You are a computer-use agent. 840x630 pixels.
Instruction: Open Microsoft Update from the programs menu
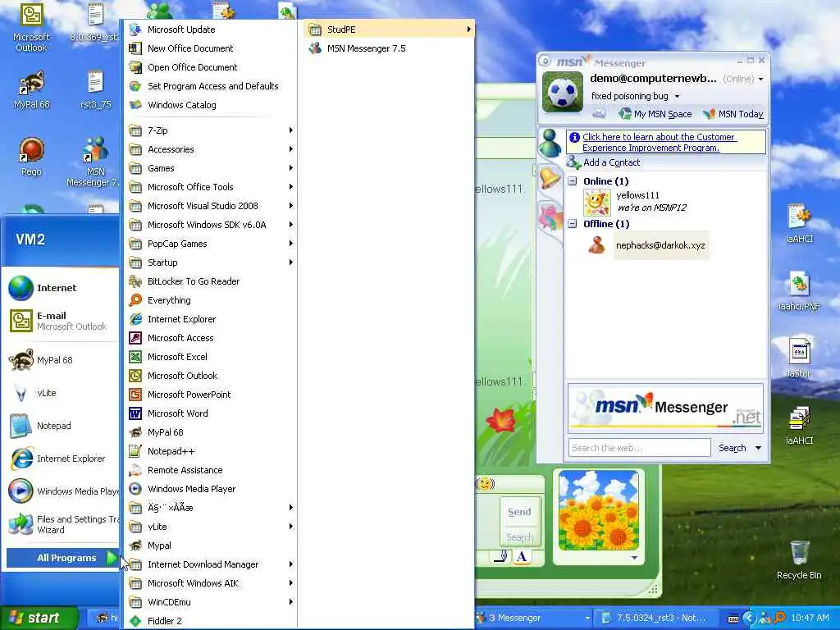[x=210, y=30]
